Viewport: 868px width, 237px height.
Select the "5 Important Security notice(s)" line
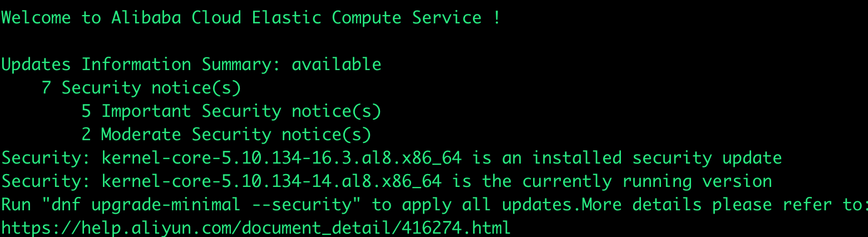point(231,111)
